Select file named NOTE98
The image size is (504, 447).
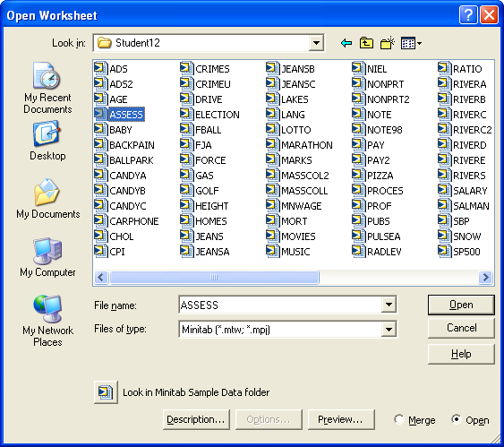[385, 130]
